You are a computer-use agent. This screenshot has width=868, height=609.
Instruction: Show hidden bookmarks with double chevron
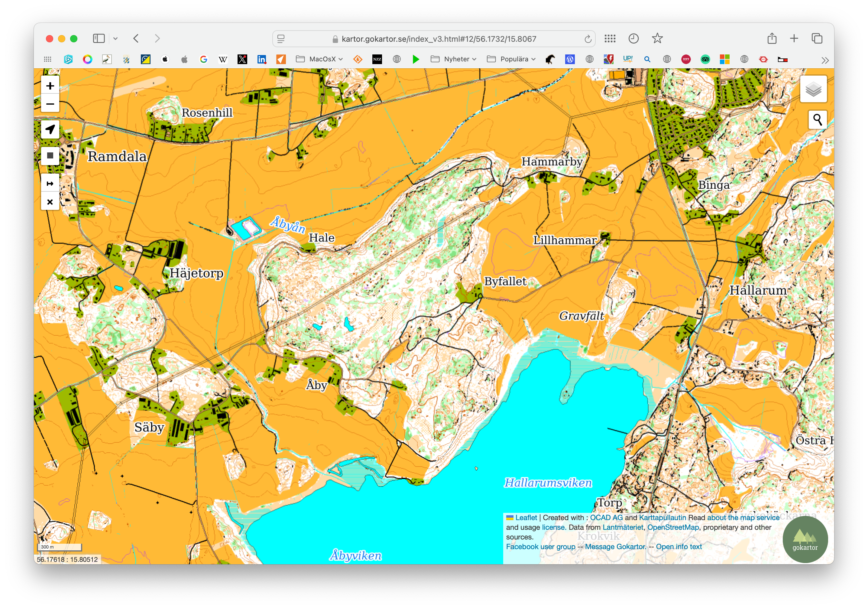(825, 60)
